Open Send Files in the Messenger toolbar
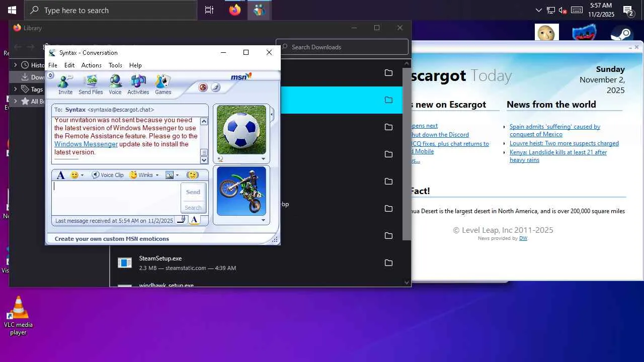This screenshot has height=362, width=644. pyautogui.click(x=91, y=84)
